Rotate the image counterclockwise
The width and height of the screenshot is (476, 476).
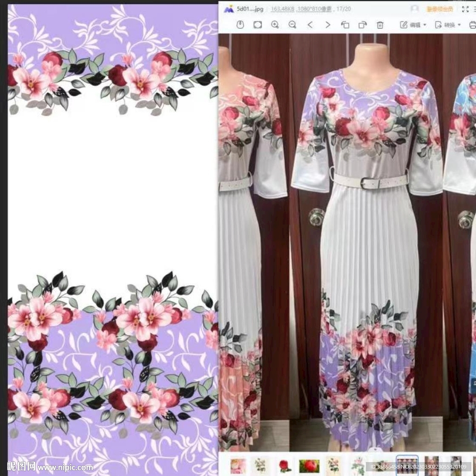click(345, 25)
